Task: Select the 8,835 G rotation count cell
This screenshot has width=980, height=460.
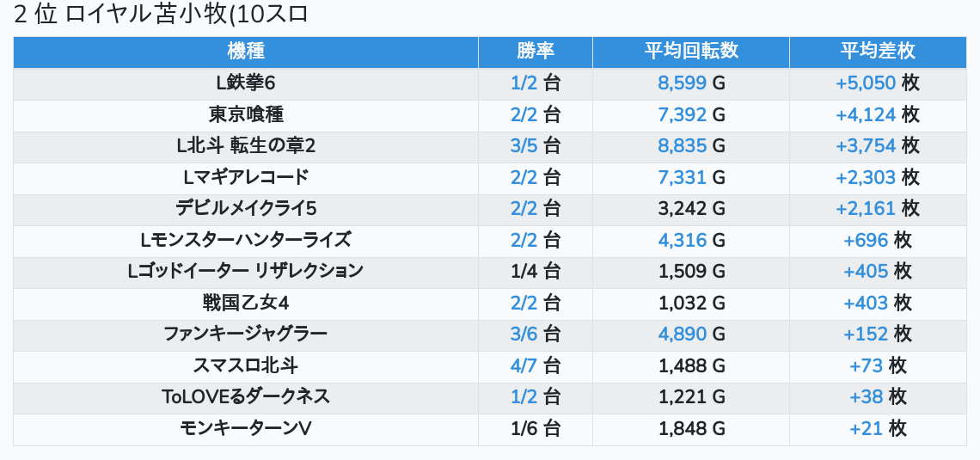Action: (x=691, y=146)
